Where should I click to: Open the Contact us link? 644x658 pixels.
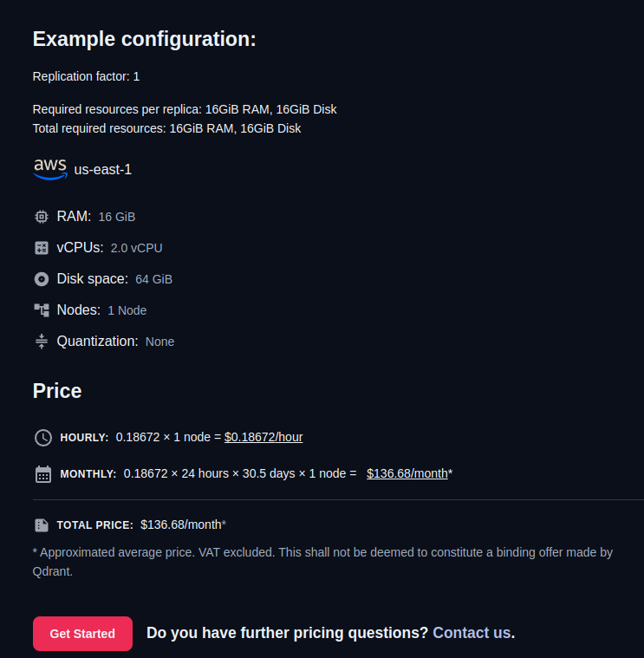click(x=472, y=633)
